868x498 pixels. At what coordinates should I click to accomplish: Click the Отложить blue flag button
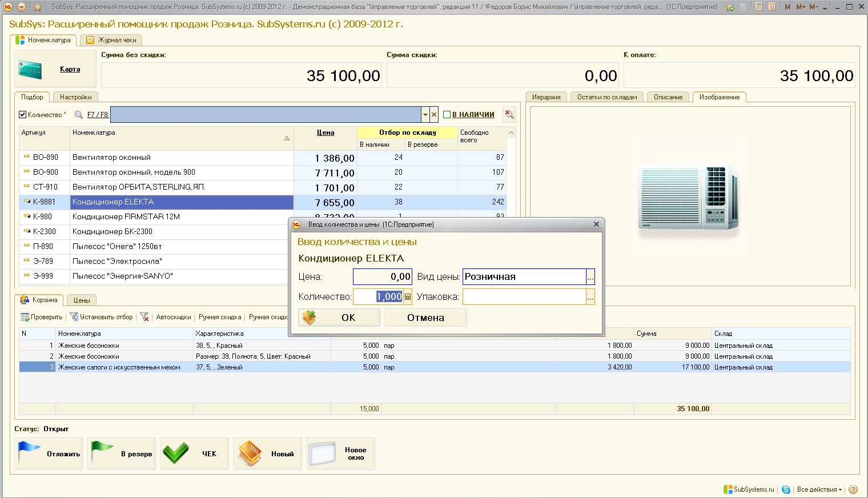point(49,454)
